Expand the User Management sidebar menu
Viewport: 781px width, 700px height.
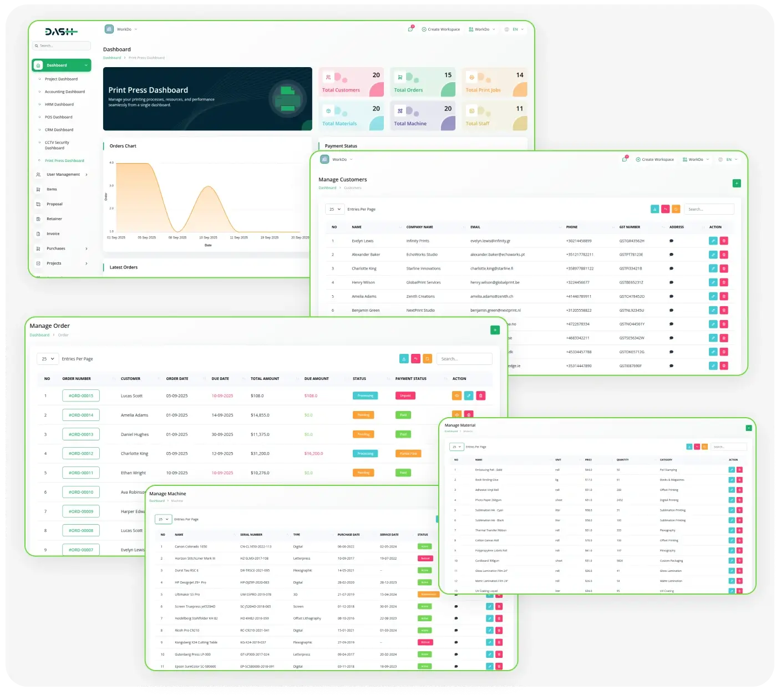click(x=63, y=175)
